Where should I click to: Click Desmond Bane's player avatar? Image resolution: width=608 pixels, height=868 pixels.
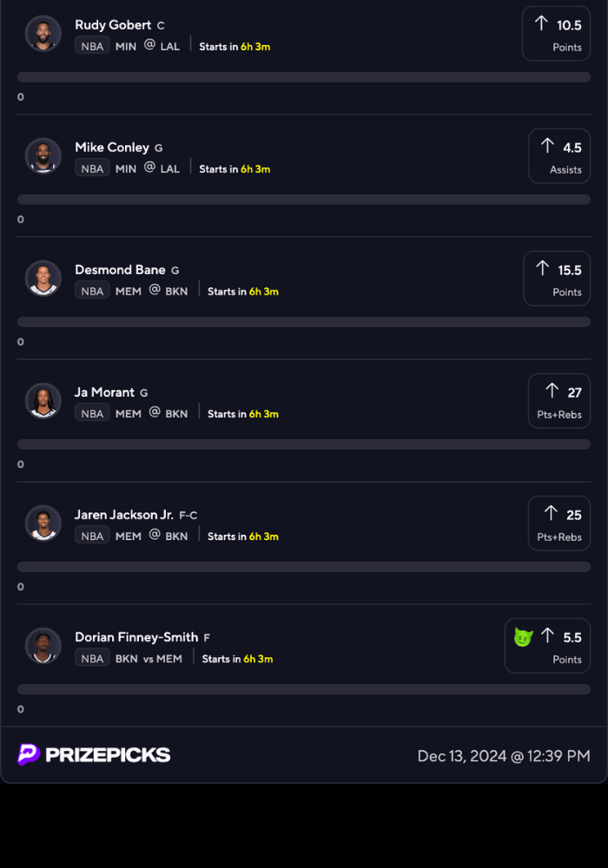[43, 279]
